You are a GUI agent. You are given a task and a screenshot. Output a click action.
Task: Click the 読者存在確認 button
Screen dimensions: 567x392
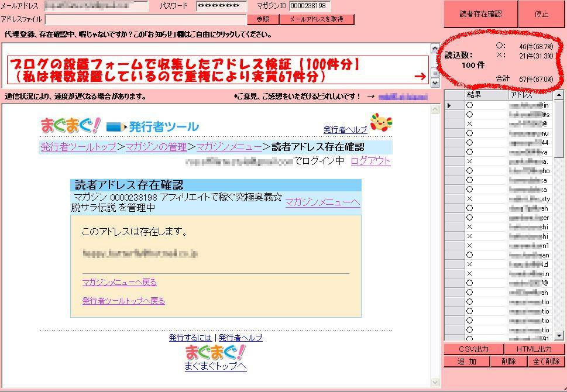pyautogui.click(x=480, y=14)
